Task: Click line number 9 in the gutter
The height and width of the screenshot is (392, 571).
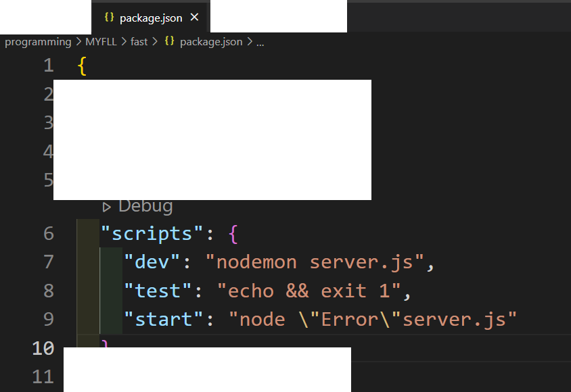Action: point(49,320)
